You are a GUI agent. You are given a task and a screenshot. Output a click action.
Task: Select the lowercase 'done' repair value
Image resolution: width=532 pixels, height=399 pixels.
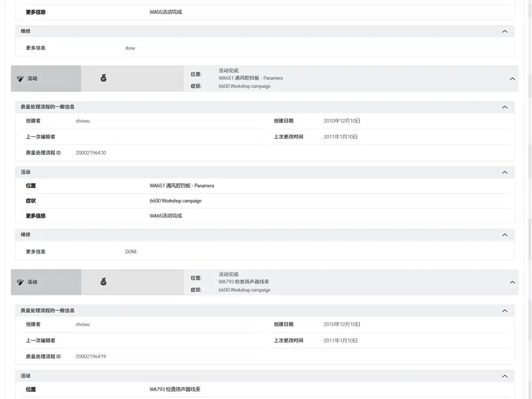pyautogui.click(x=130, y=48)
